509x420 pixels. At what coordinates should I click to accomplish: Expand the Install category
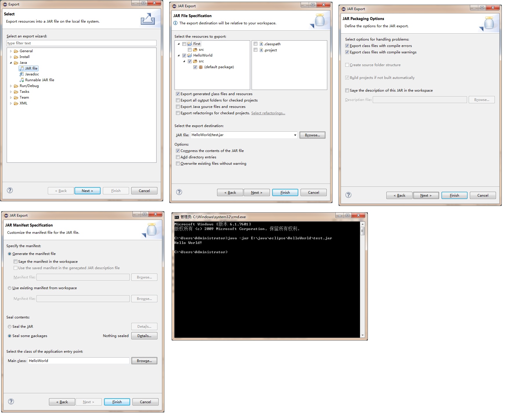point(11,57)
